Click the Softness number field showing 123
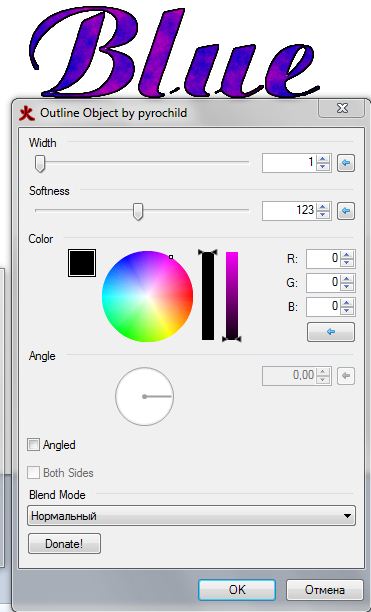 point(289,211)
